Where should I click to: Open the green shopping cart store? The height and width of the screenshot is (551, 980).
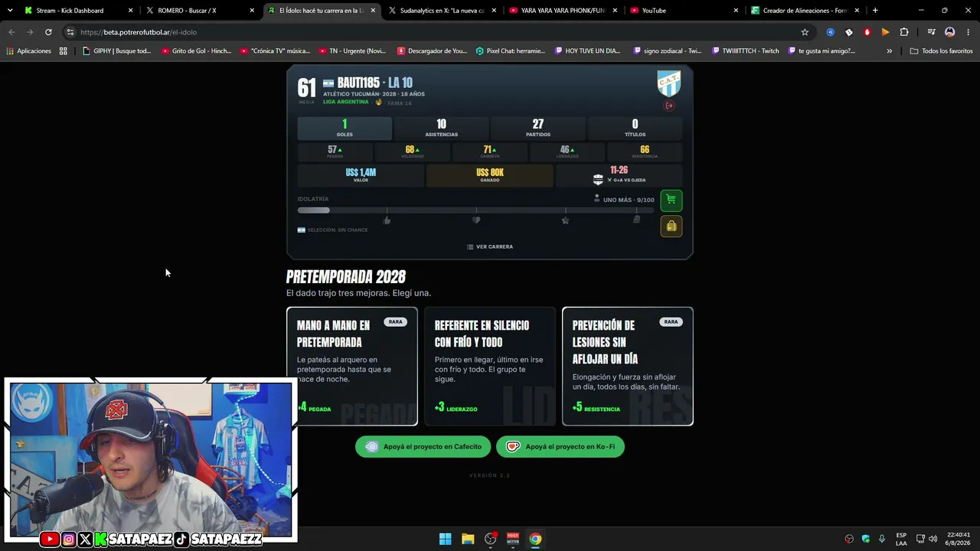pyautogui.click(x=671, y=201)
